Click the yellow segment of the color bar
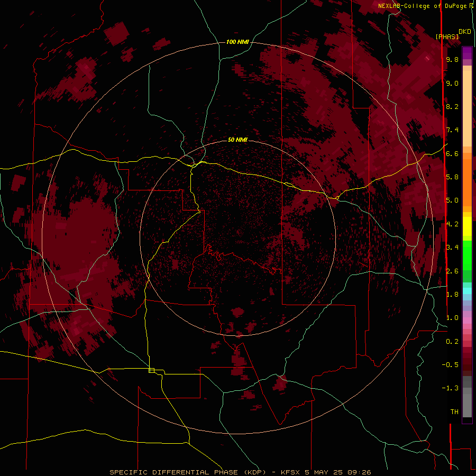 point(467,226)
